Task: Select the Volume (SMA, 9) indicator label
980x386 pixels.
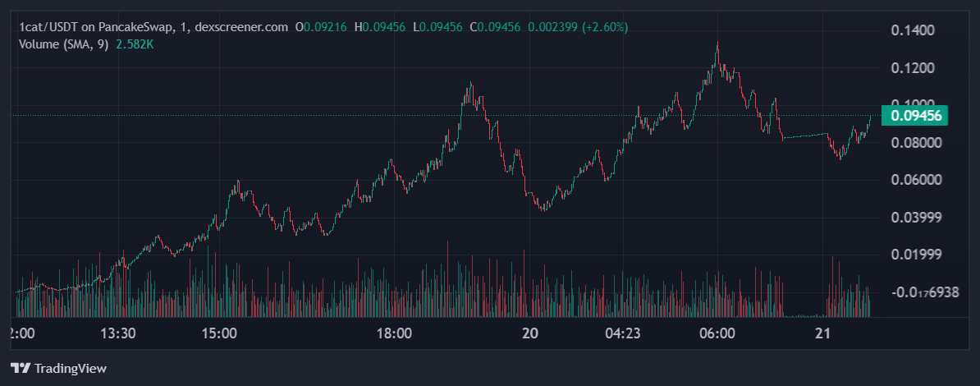Action: (x=64, y=46)
